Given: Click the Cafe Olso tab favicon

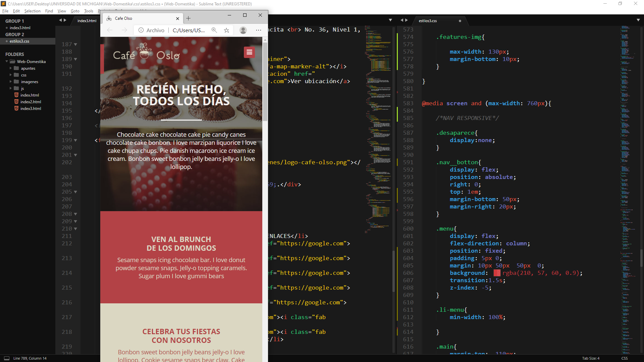Looking at the screenshot, I should click(109, 18).
